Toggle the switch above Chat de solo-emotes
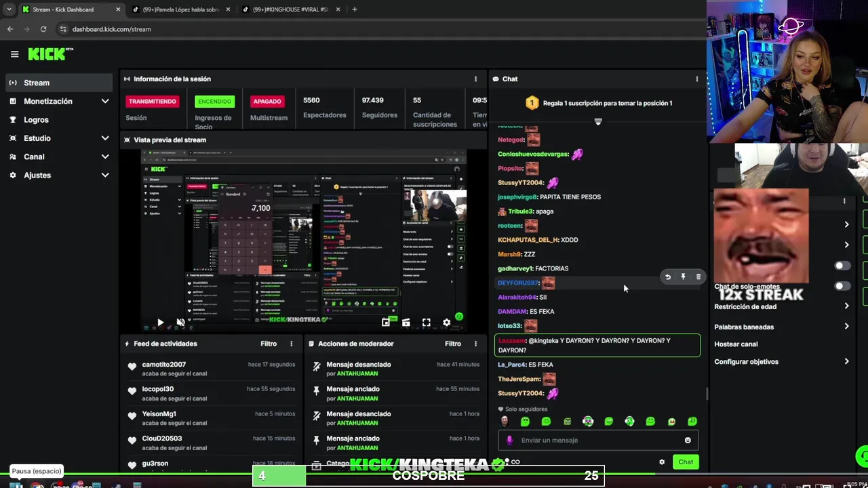 841,266
